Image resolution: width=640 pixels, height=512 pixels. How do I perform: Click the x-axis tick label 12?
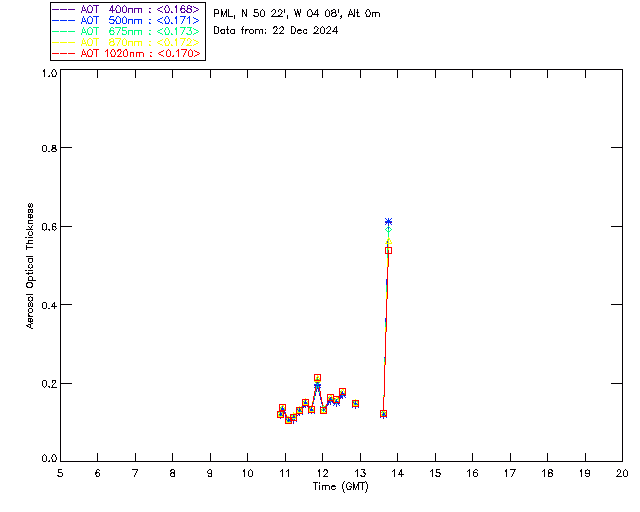(x=322, y=474)
